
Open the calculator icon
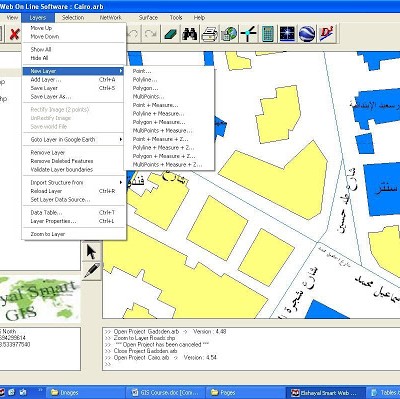[268, 34]
